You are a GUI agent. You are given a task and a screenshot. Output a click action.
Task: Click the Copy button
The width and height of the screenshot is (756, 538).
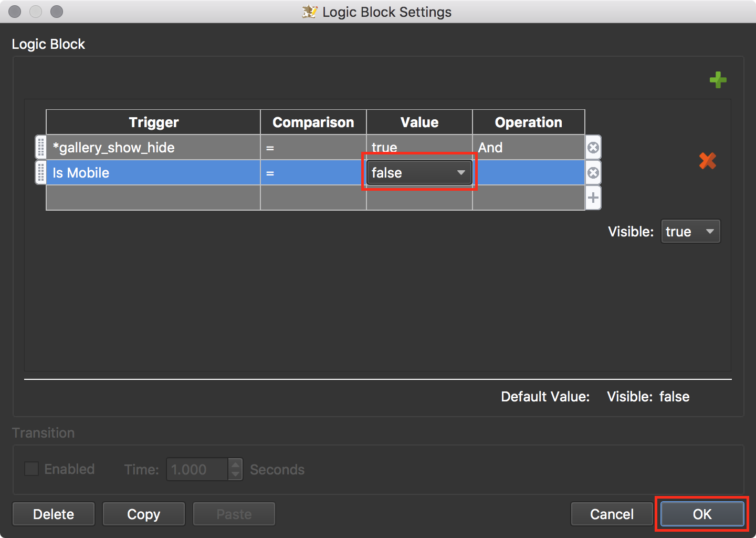144,514
